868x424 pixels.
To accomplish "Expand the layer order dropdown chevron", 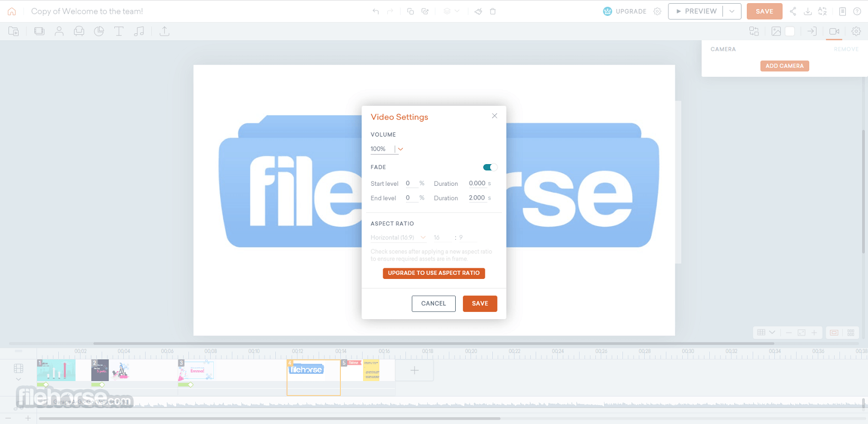I will tap(457, 11).
